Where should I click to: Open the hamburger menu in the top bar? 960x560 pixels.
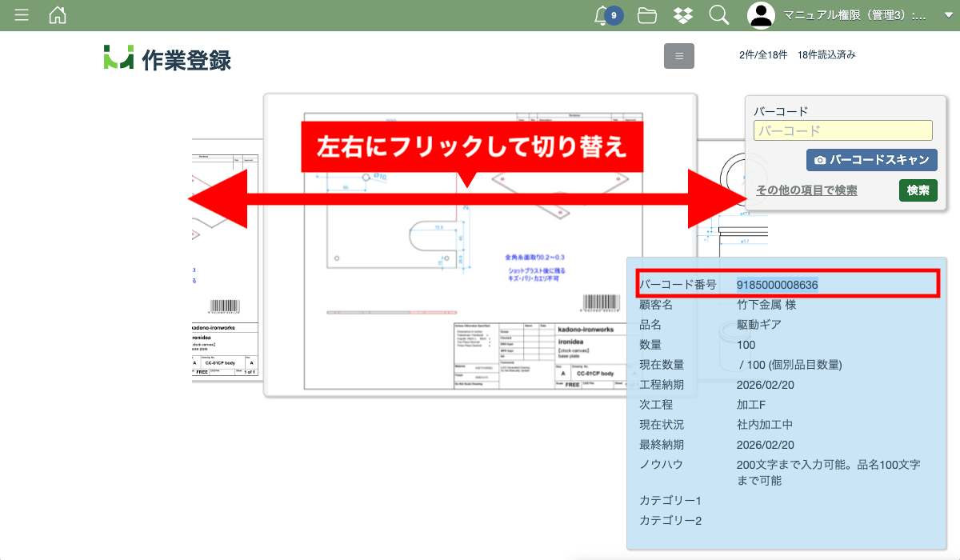[x=22, y=15]
